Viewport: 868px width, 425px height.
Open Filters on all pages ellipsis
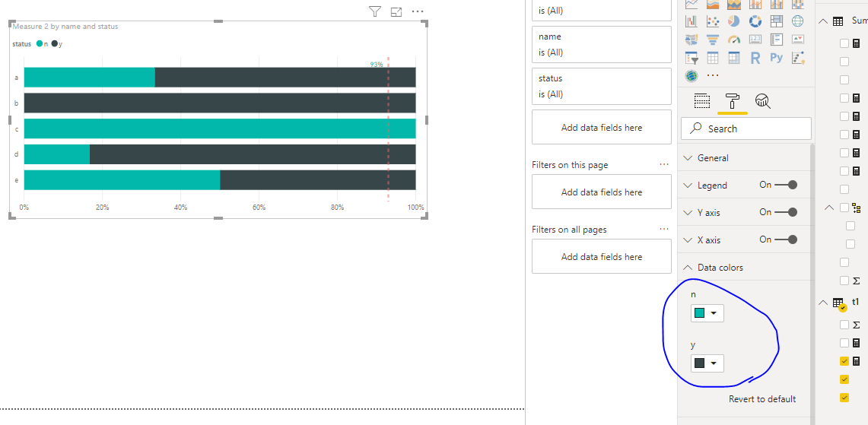664,229
